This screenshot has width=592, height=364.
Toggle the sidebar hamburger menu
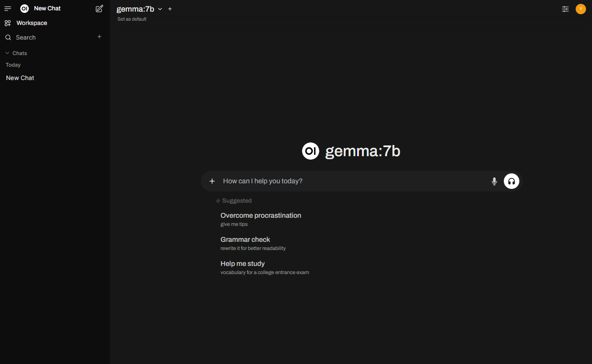pyautogui.click(x=8, y=9)
